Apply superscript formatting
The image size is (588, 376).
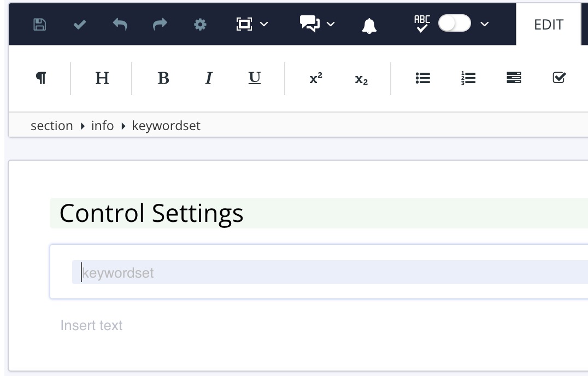[315, 78]
